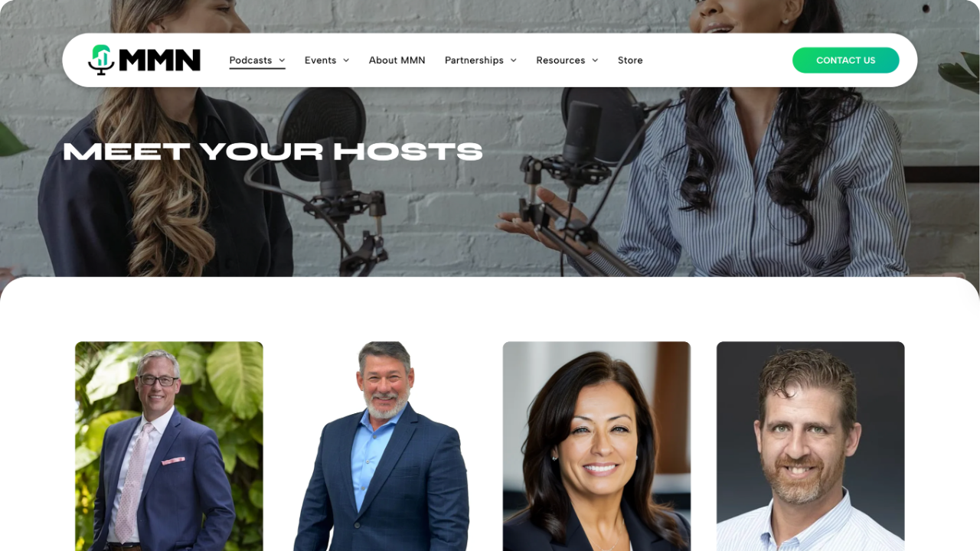The height and width of the screenshot is (551, 980).
Task: Click the MMN microphone logo icon
Action: pyautogui.click(x=101, y=60)
